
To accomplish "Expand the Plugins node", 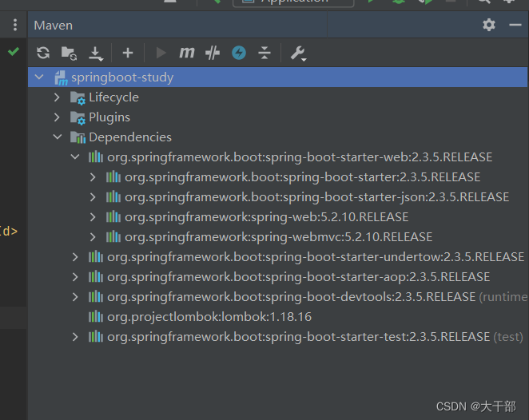I will [x=57, y=117].
